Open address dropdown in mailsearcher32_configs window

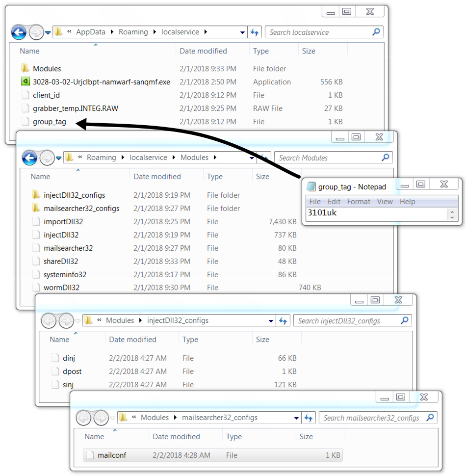pos(296,418)
